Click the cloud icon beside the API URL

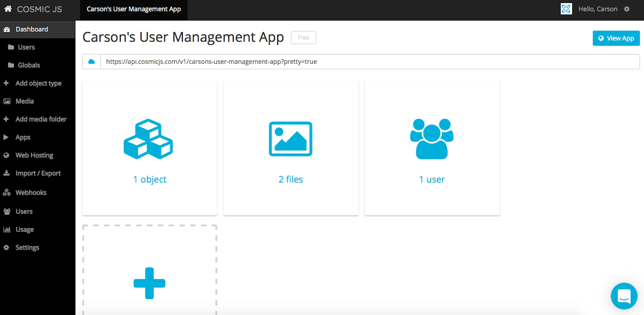click(x=92, y=62)
